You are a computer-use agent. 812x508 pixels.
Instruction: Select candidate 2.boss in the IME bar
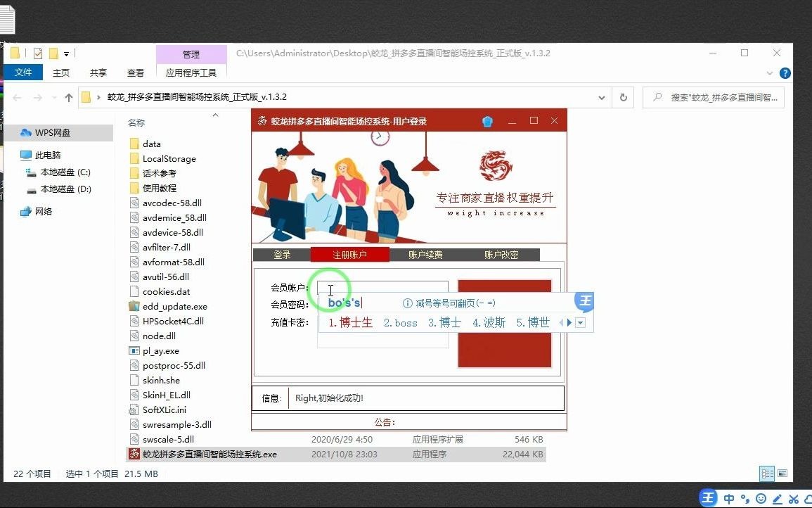click(x=400, y=323)
